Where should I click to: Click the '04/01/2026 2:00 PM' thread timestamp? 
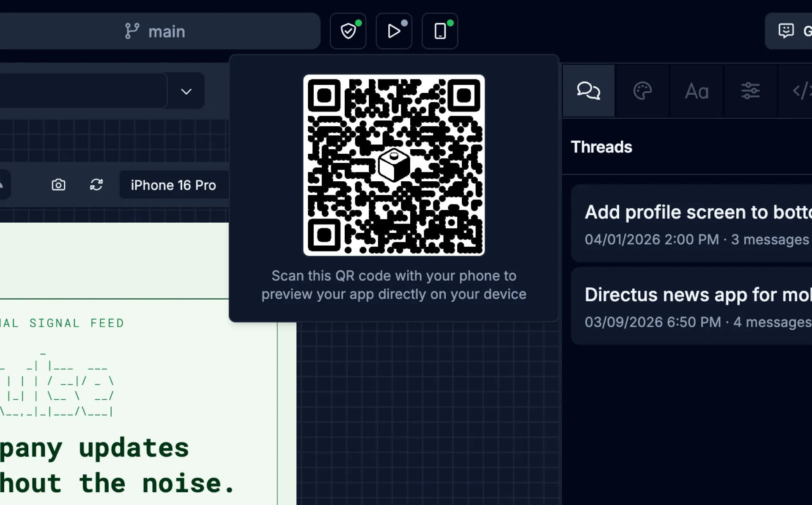(x=652, y=240)
